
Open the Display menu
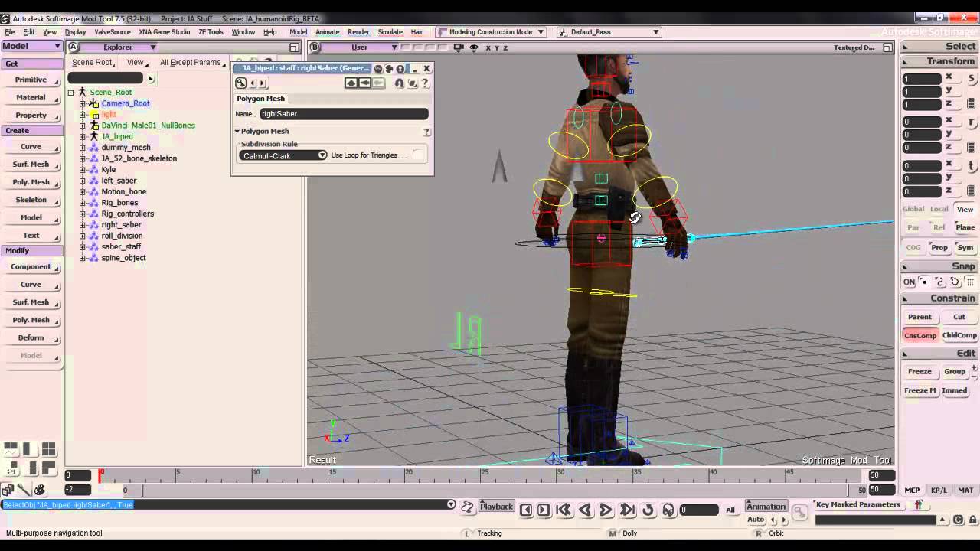tap(75, 32)
